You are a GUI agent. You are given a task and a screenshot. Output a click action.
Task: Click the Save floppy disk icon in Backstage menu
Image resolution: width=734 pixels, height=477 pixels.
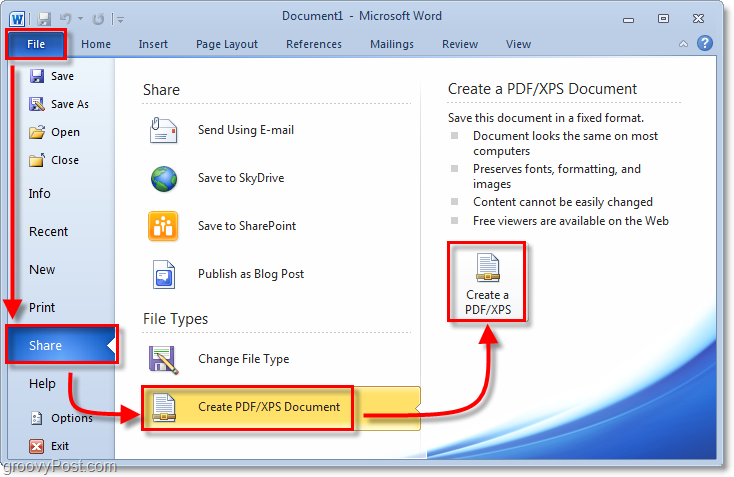(37, 76)
